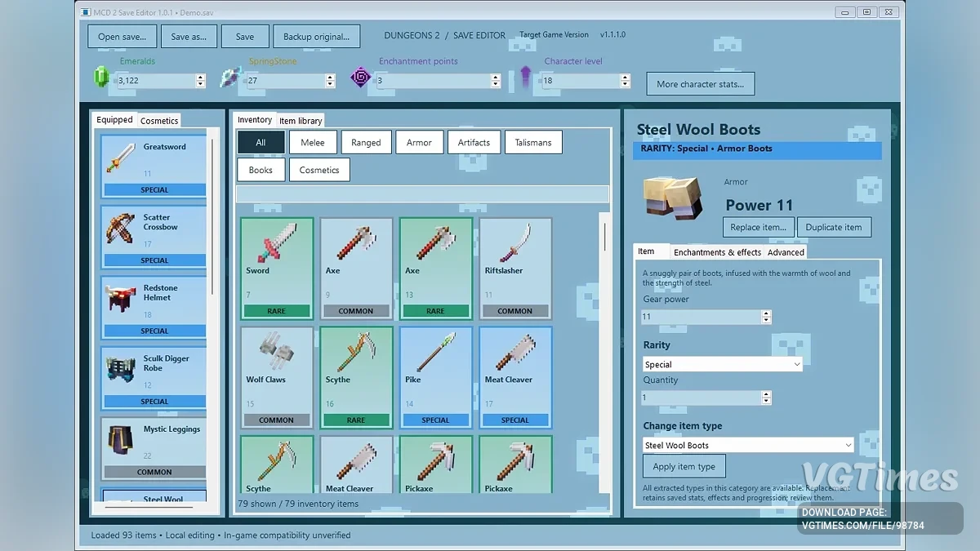This screenshot has width=980, height=551.
Task: Pick the Riftslasher inventory icon
Action: [515, 242]
